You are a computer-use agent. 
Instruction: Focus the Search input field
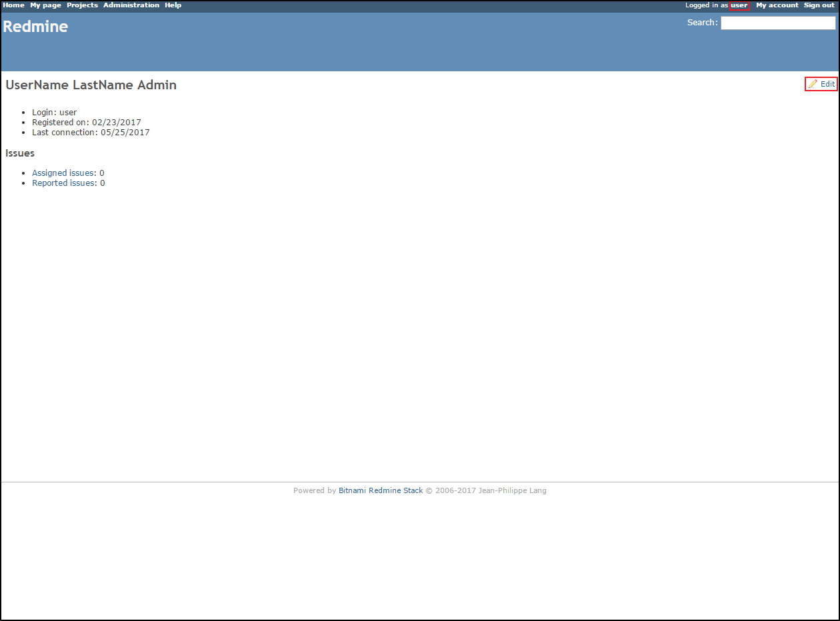(x=778, y=23)
